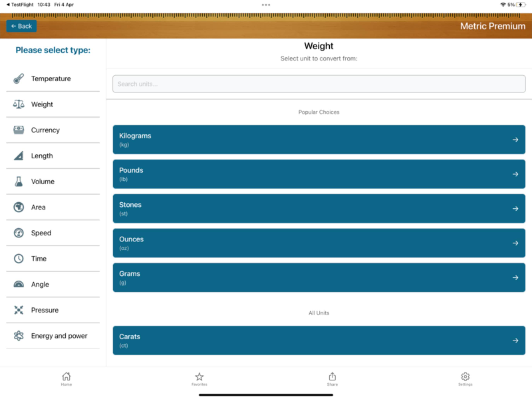Click the Metric Premium title
The width and height of the screenshot is (532, 399).
point(493,26)
